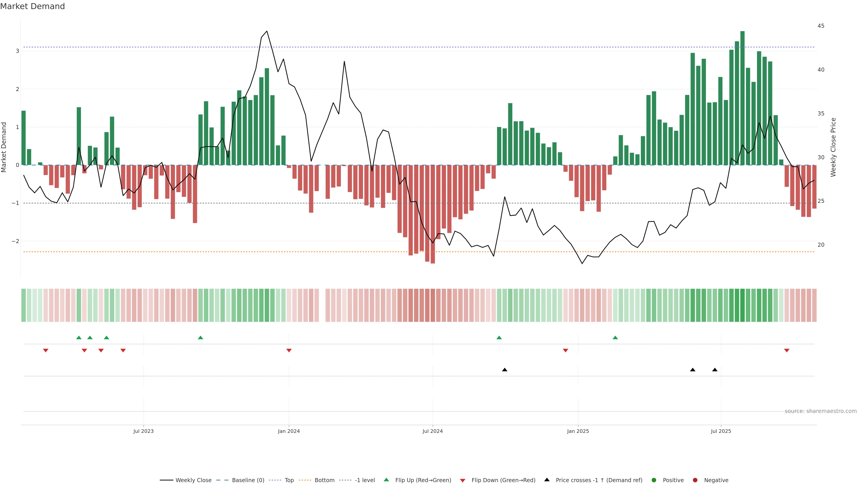Click the red Flip Down legend triangle

click(x=463, y=481)
